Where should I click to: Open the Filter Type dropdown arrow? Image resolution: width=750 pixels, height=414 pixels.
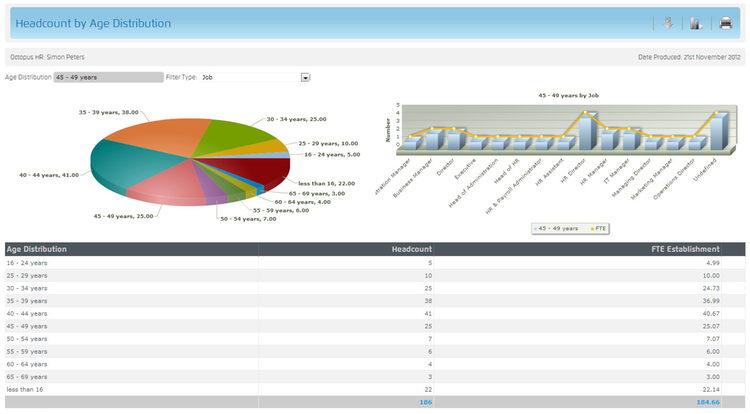pos(305,76)
